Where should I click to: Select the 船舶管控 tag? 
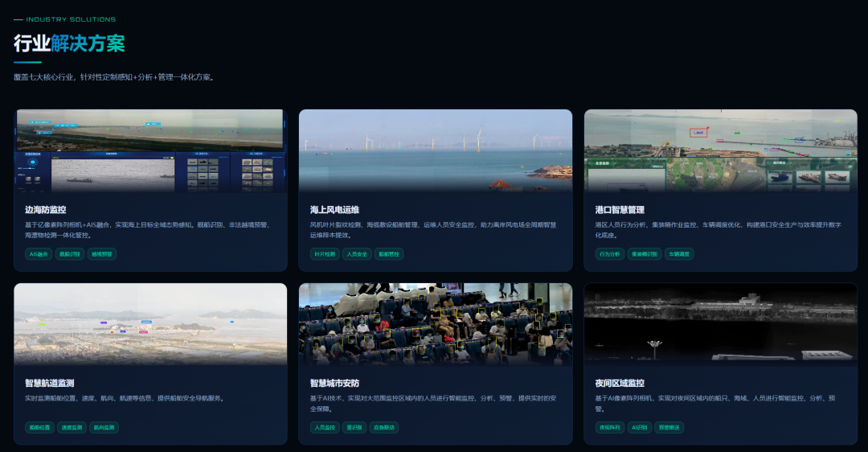click(389, 254)
